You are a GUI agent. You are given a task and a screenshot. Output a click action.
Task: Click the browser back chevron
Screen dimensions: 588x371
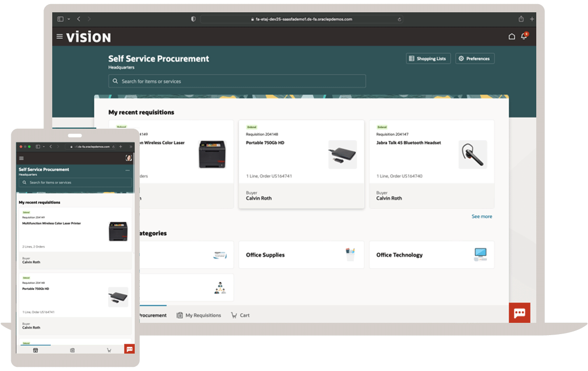(x=78, y=18)
